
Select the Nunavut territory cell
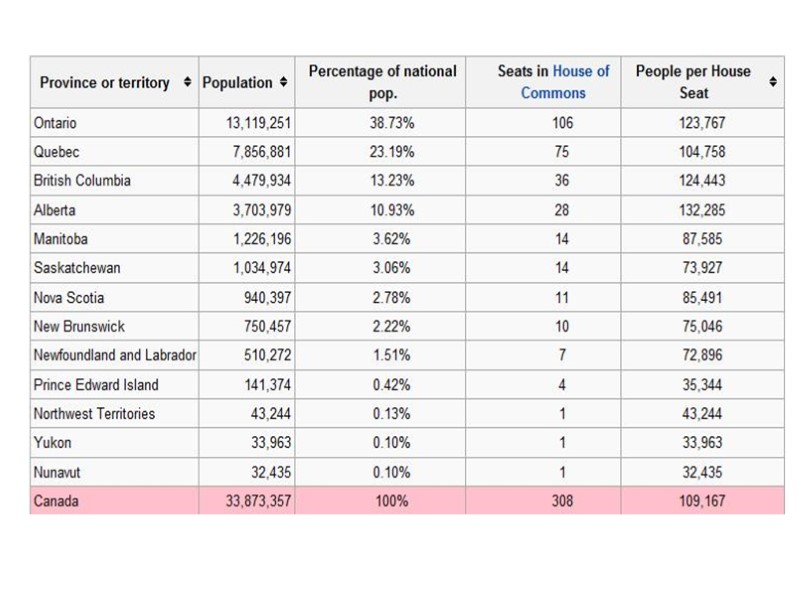click(56, 472)
